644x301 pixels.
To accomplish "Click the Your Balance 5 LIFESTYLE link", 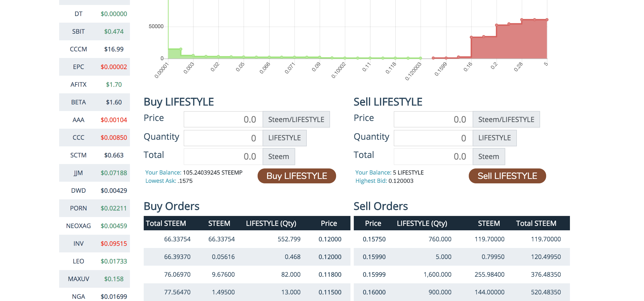I will [x=389, y=173].
